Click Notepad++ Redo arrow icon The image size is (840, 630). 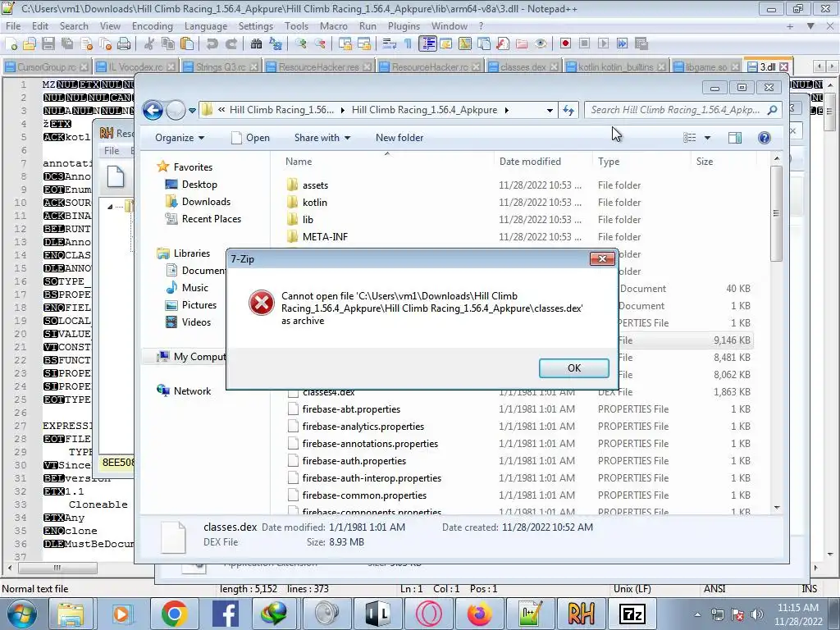tap(231, 44)
